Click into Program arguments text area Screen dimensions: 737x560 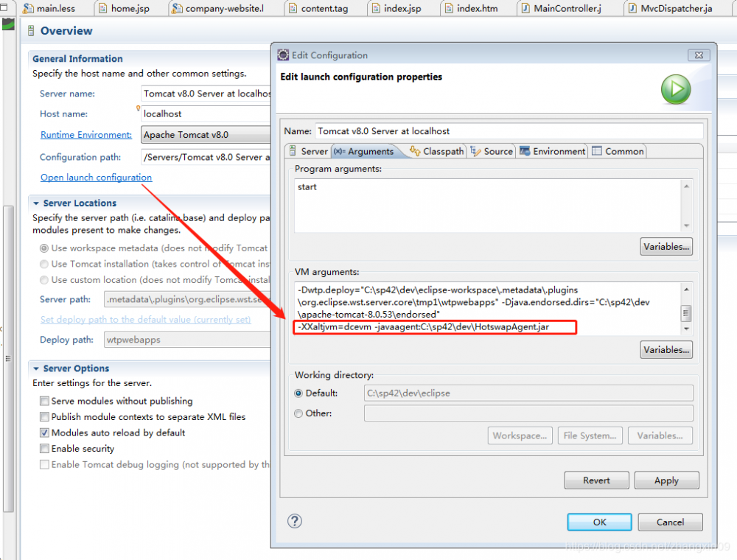[x=489, y=206]
